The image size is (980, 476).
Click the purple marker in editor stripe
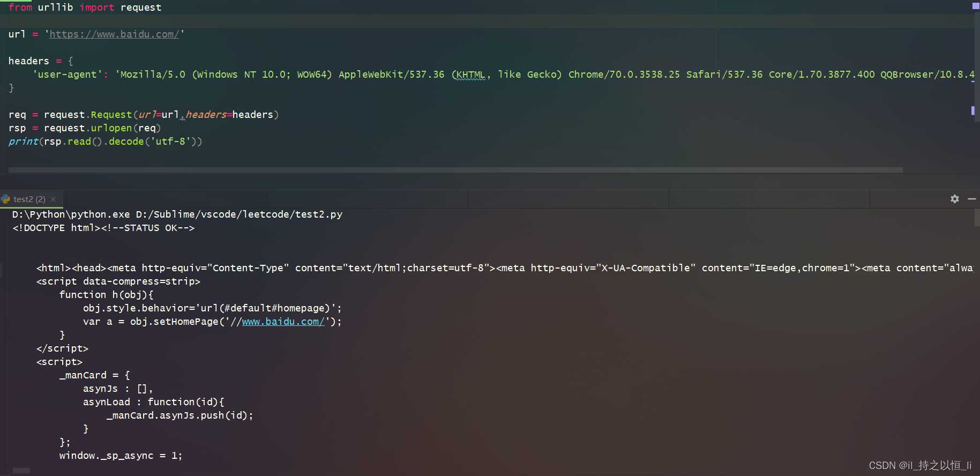click(972, 110)
